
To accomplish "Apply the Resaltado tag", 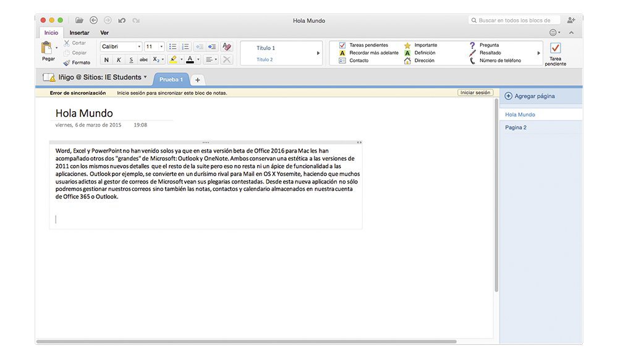I will tap(485, 53).
